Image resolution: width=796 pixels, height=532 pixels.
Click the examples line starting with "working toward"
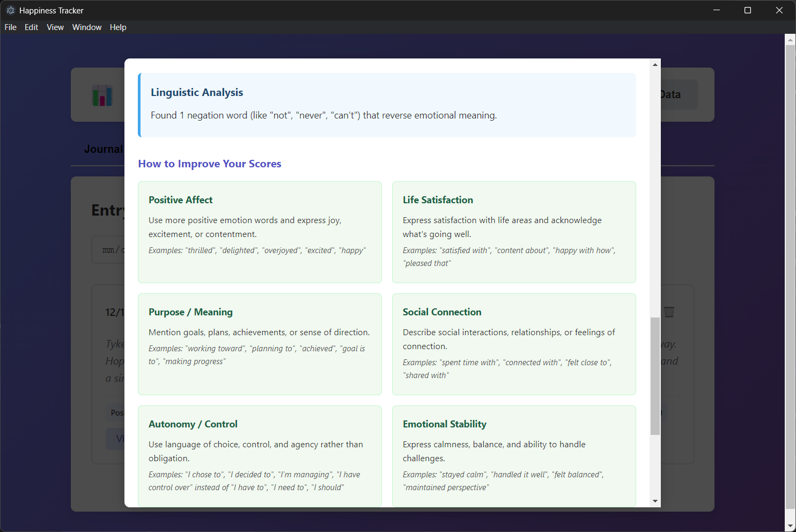(257, 355)
